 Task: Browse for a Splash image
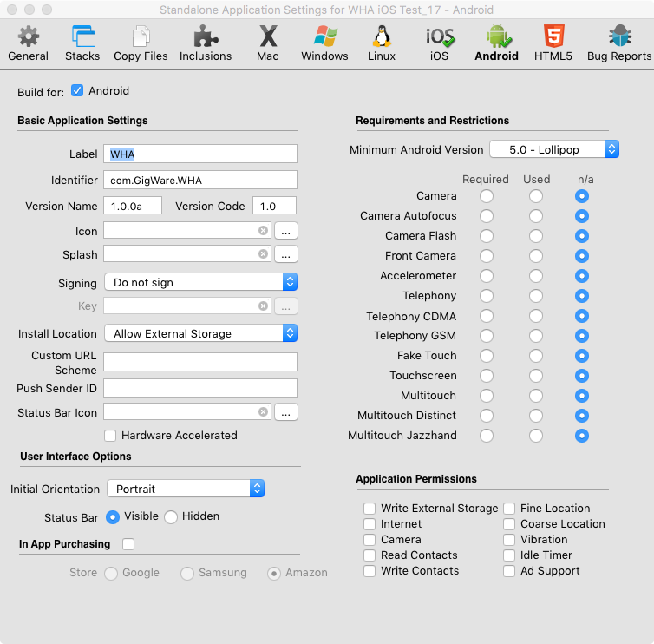pos(286,254)
